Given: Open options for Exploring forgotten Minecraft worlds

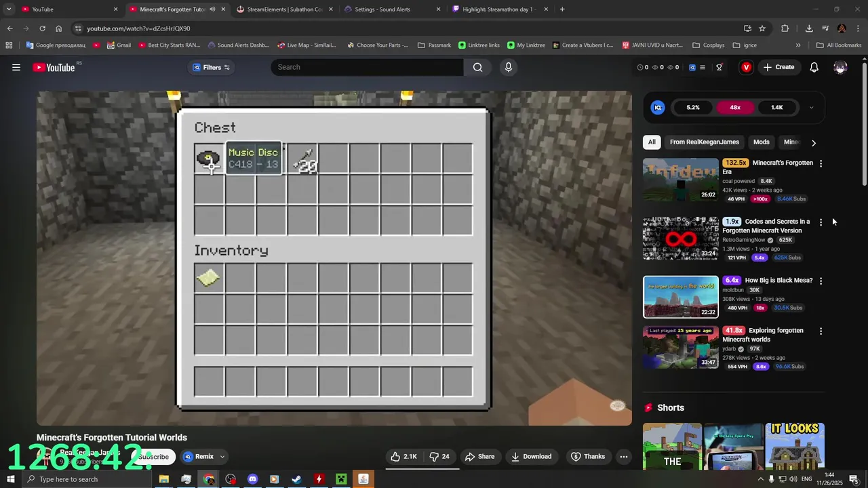Looking at the screenshot, I should 821,331.
